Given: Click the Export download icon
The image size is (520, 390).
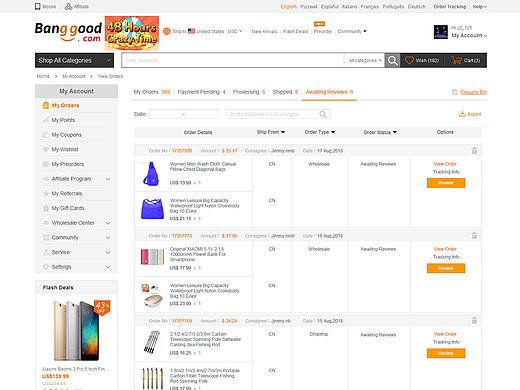Looking at the screenshot, I should point(462,114).
